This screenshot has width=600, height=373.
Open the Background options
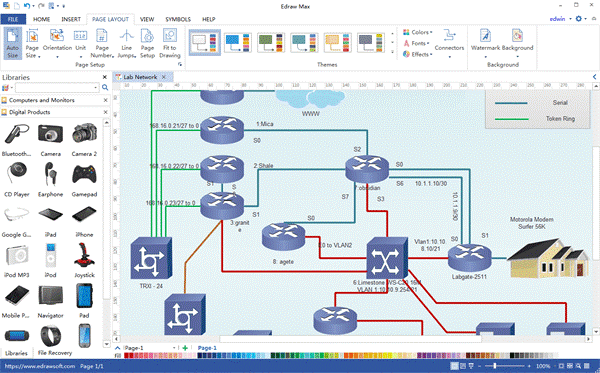517,44
